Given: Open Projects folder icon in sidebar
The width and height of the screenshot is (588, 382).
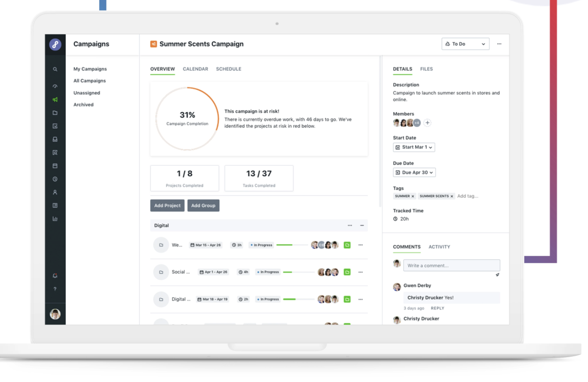Looking at the screenshot, I should [x=55, y=113].
